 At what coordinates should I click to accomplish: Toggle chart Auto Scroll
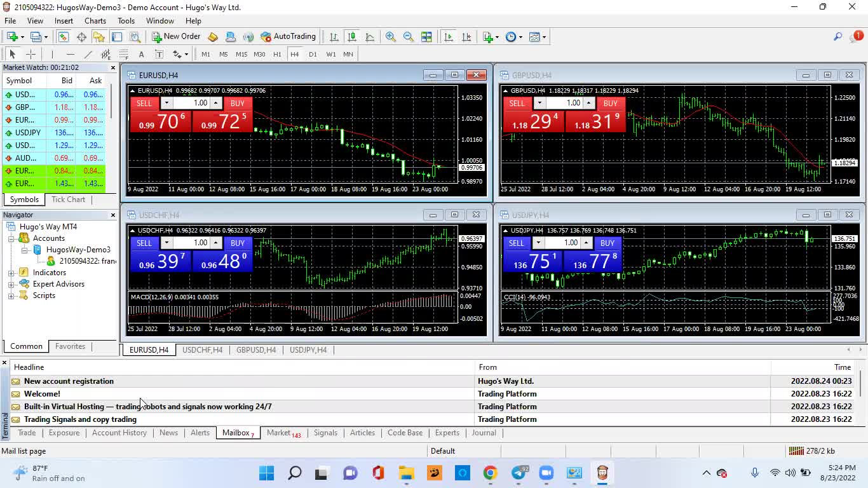coord(449,37)
